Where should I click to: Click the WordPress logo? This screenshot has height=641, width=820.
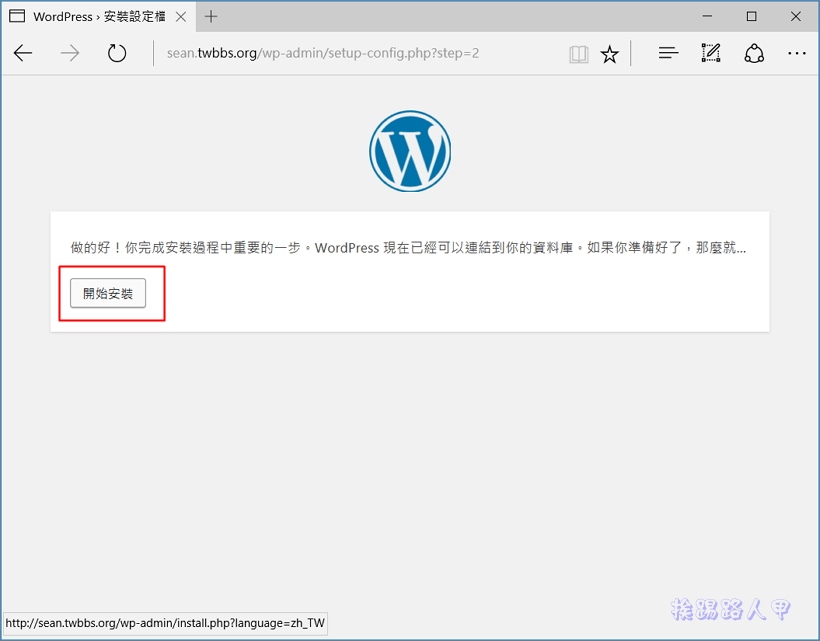410,151
